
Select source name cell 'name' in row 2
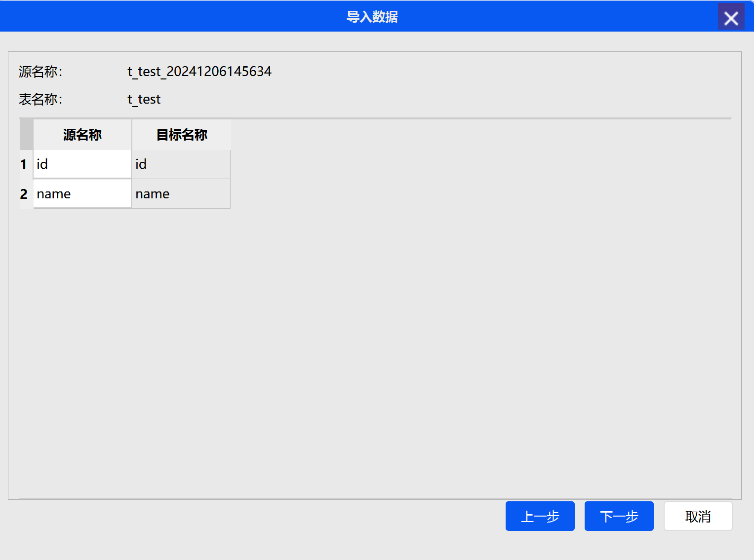(82, 194)
